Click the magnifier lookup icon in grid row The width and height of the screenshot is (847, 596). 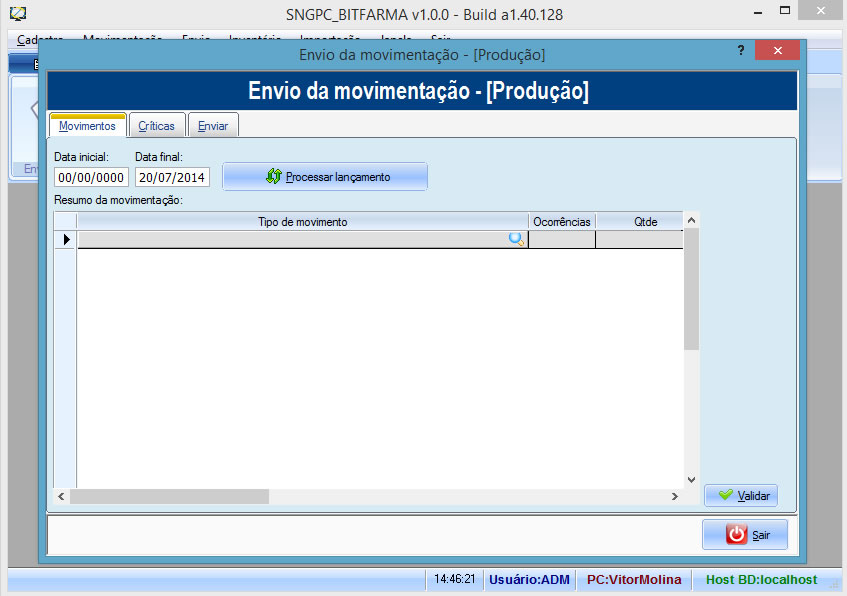click(516, 239)
